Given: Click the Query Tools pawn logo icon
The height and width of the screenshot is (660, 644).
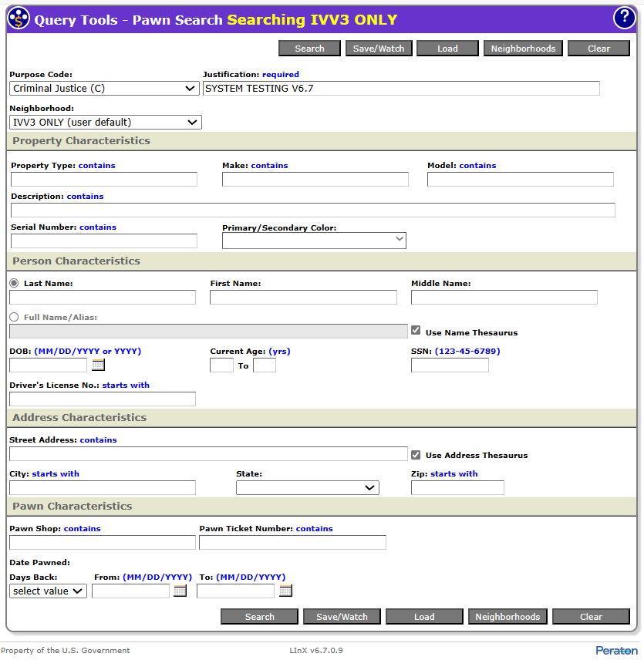Looking at the screenshot, I should click(x=19, y=19).
